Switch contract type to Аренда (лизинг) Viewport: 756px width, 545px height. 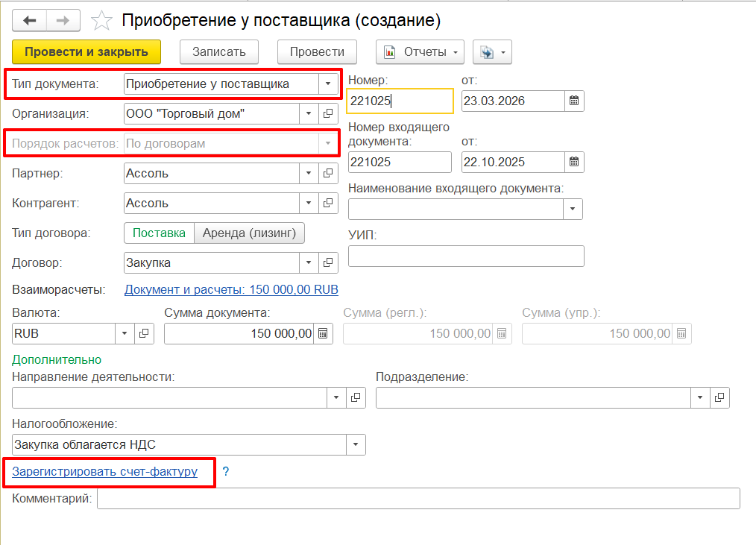[249, 233]
